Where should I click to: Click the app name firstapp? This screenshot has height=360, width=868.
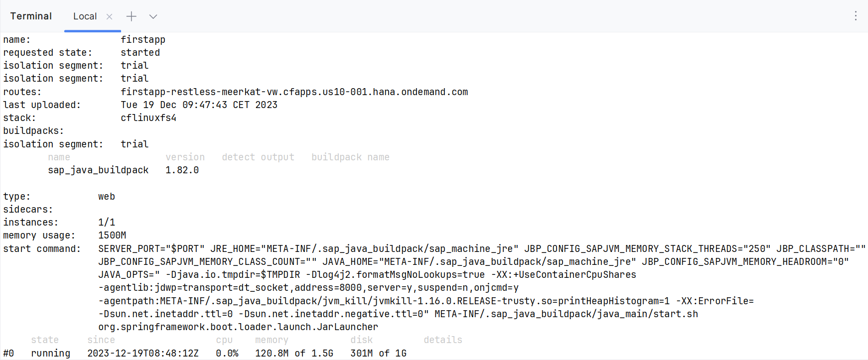[x=143, y=39]
